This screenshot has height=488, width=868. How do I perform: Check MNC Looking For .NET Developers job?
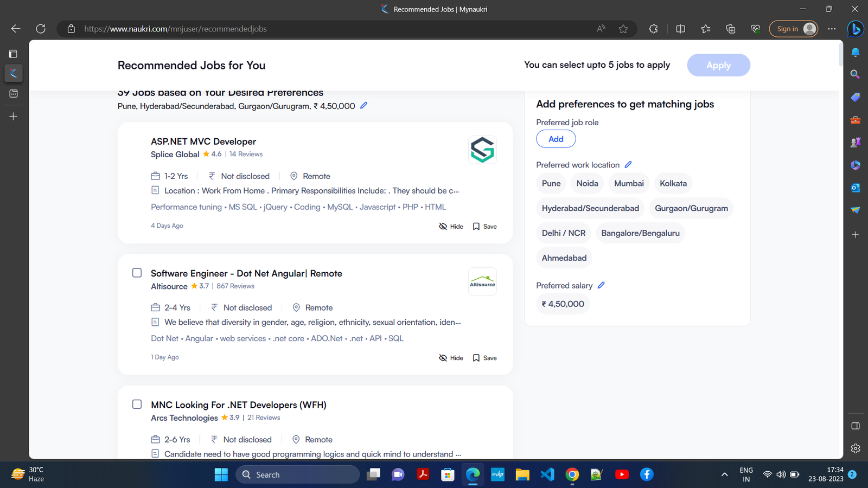137,404
